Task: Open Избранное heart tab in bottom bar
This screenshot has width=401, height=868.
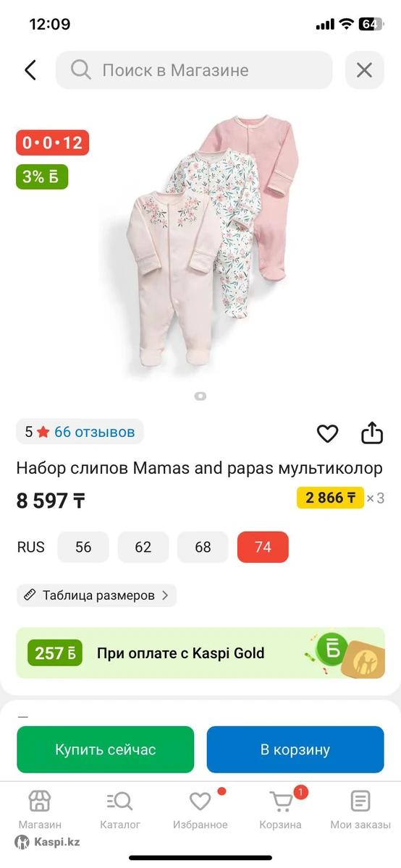Action: (x=200, y=809)
